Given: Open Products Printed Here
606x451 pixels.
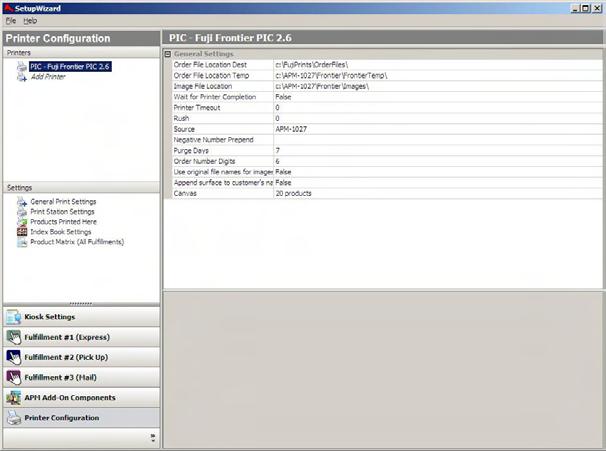Looking at the screenshot, I should click(63, 222).
